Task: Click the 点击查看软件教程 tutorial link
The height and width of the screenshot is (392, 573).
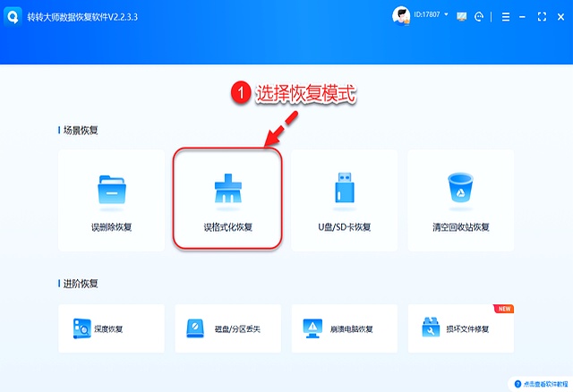Action: 545,384
